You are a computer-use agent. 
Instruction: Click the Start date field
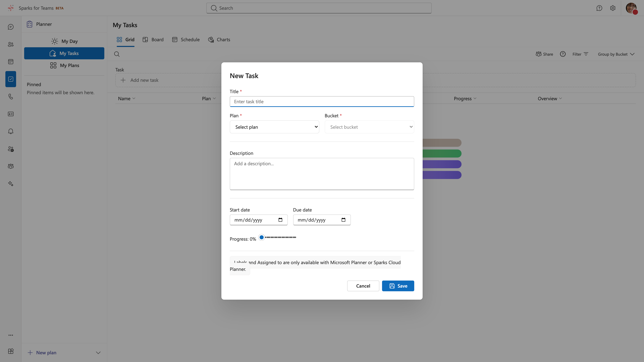click(258, 220)
